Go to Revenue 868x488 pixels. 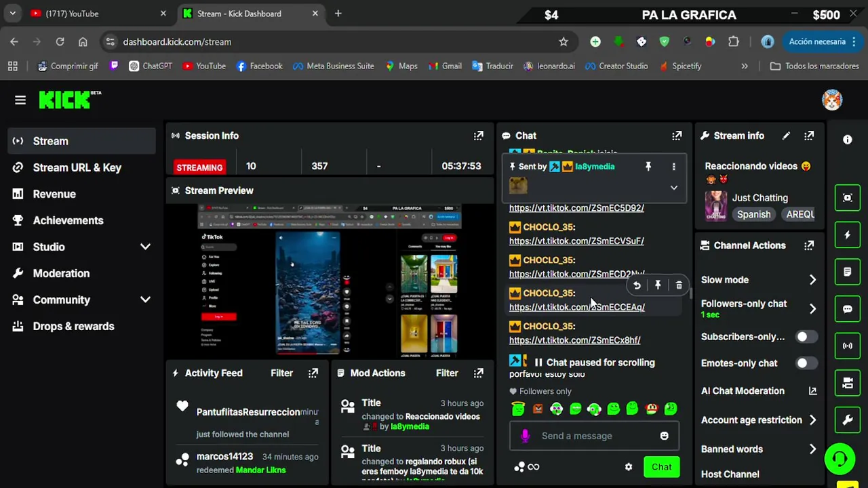coord(81,194)
